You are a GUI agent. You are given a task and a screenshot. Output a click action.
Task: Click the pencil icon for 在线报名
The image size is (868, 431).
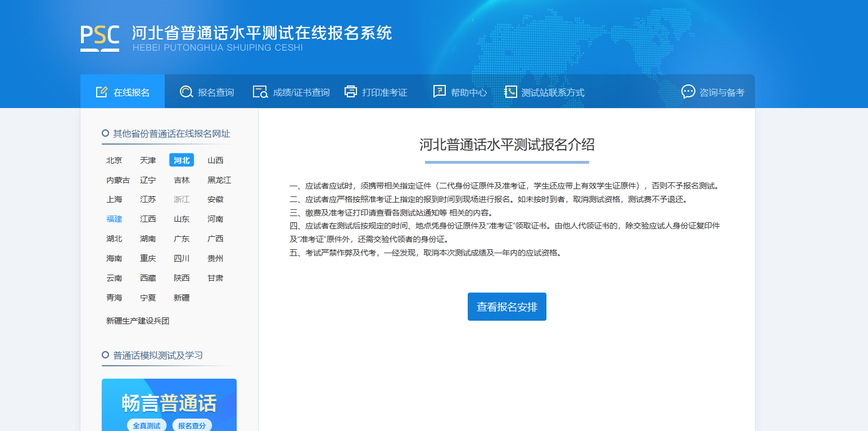click(x=101, y=92)
